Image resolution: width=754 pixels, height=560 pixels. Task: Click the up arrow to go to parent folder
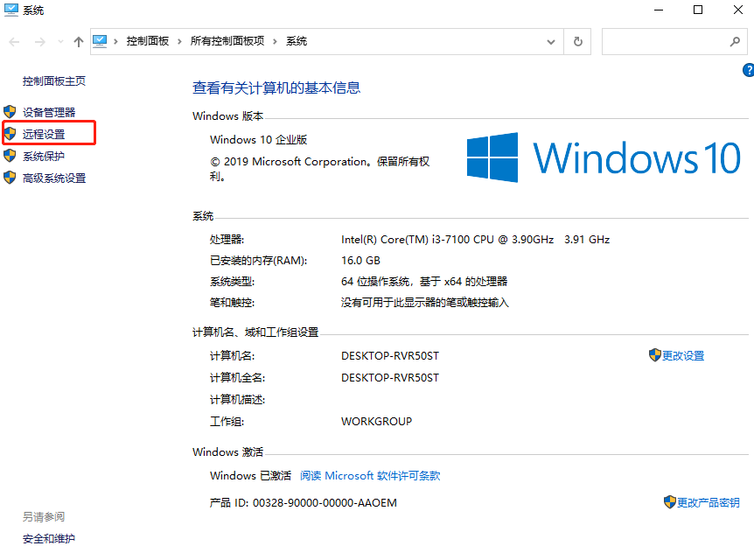point(78,40)
